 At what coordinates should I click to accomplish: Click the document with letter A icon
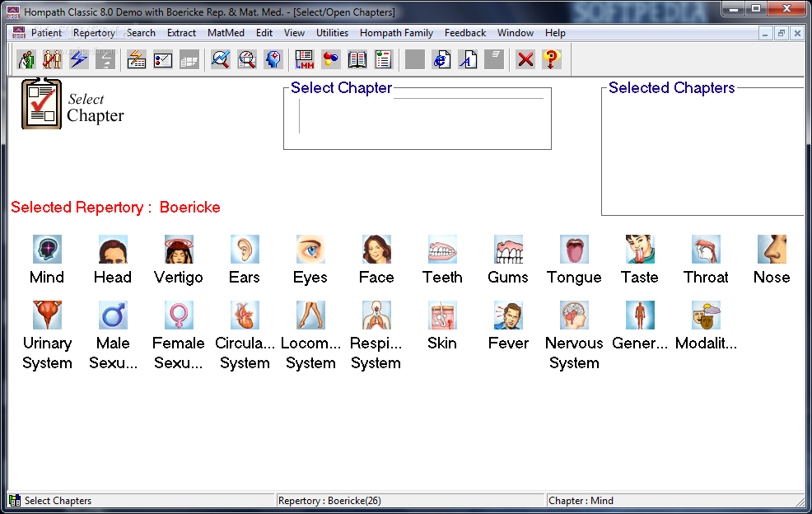468,59
